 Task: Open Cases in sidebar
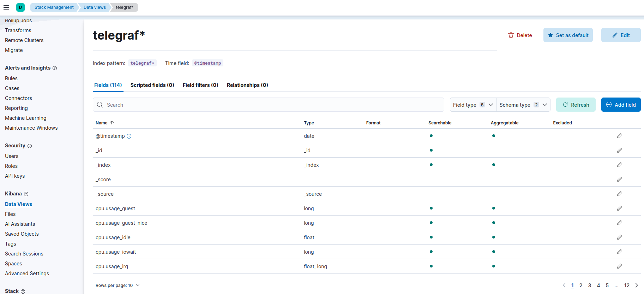tap(12, 88)
